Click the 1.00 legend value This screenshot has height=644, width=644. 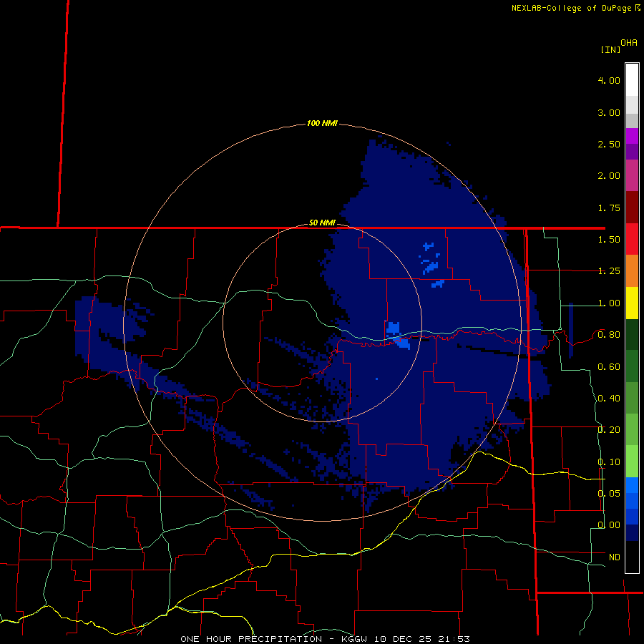pyautogui.click(x=609, y=303)
